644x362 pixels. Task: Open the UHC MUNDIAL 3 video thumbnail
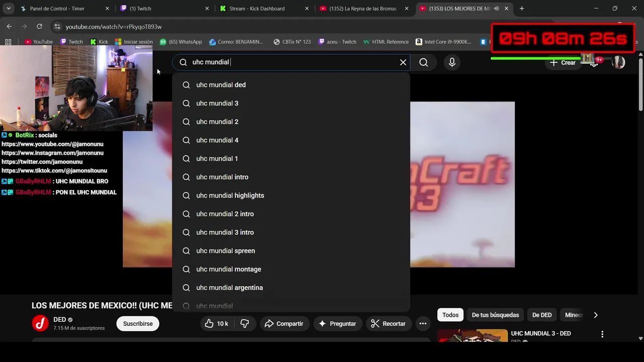pyautogui.click(x=472, y=336)
